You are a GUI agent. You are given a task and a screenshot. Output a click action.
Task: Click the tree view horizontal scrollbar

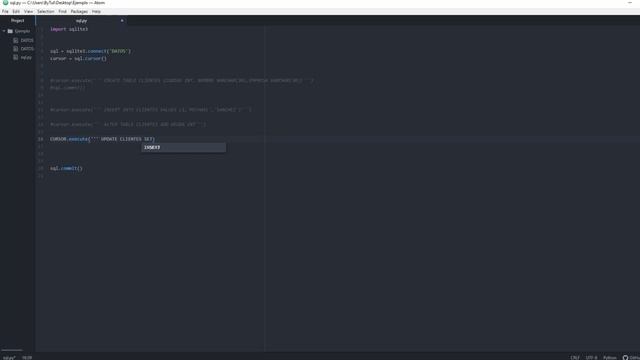click(x=12, y=350)
